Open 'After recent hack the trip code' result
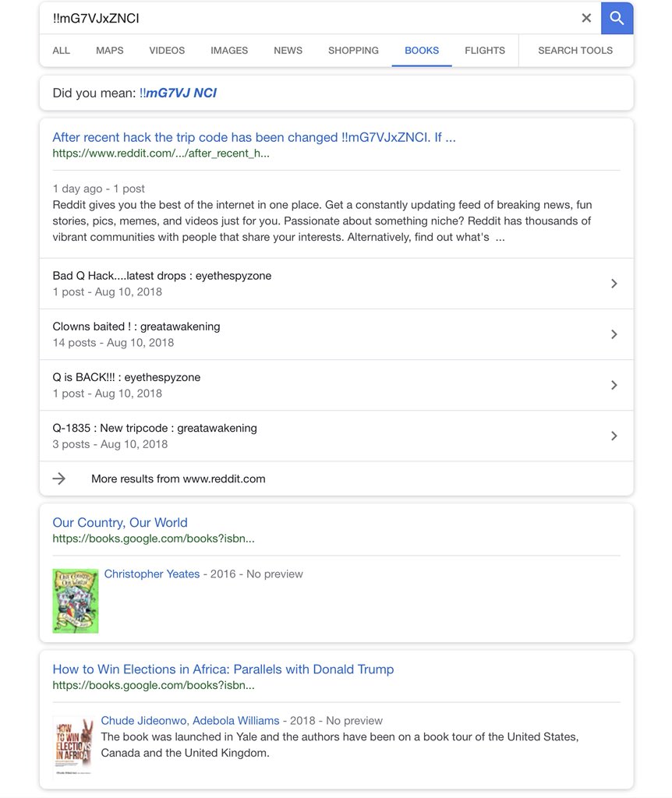This screenshot has height=798, width=672. coord(254,137)
